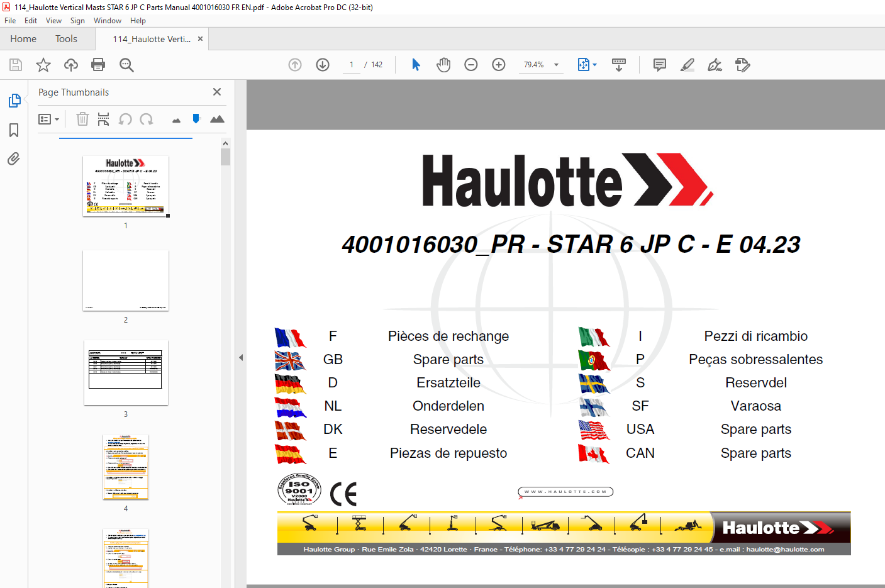Screen dimensions: 885x588
Task: Click the 'Onderdelen' text
Action: (x=448, y=406)
